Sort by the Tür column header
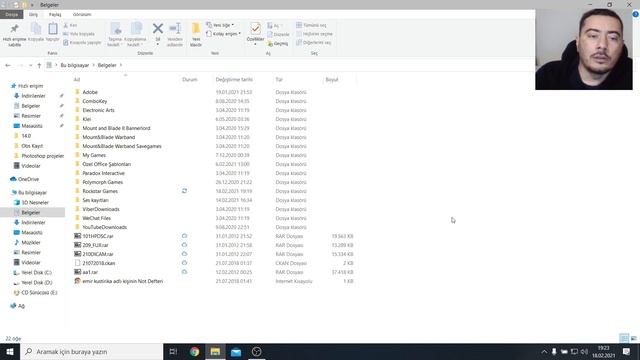This screenshot has height=360, width=640. pos(279,80)
